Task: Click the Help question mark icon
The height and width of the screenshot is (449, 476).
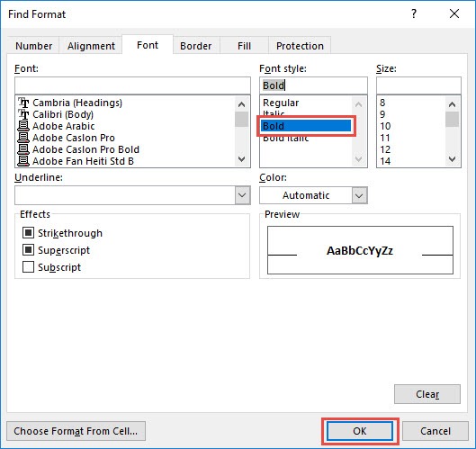Action: click(x=414, y=14)
